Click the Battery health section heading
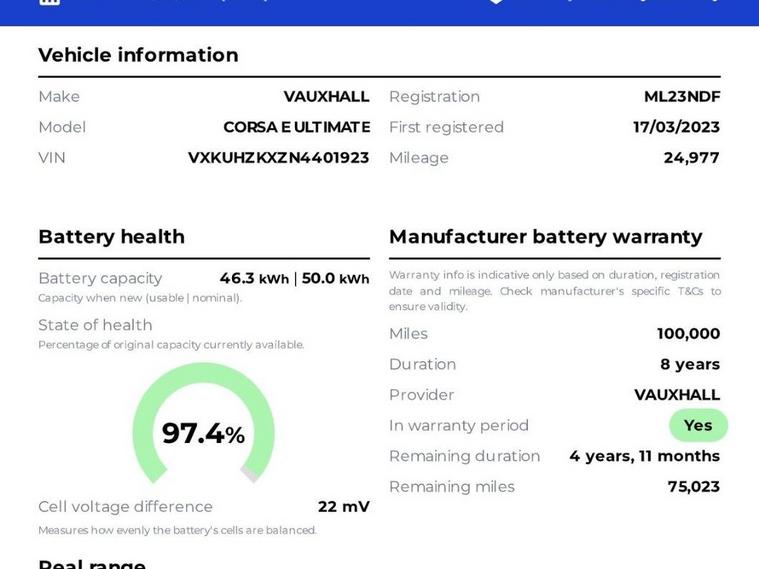 pyautogui.click(x=111, y=237)
